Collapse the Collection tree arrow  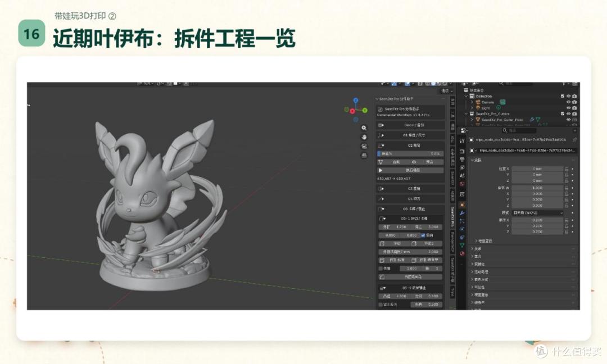(x=466, y=96)
